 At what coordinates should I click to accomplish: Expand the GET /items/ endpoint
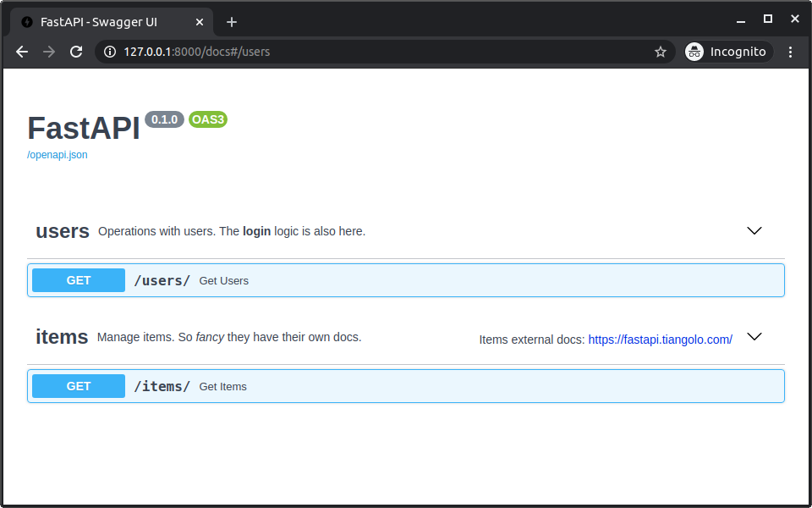click(x=406, y=386)
